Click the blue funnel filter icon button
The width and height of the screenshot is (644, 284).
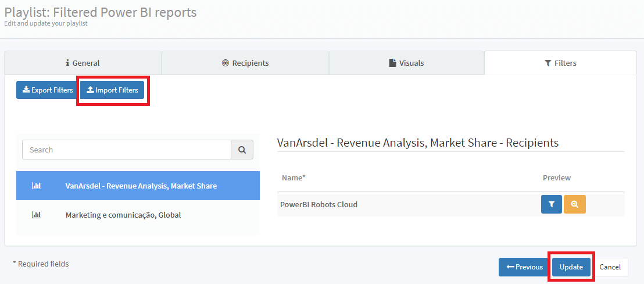[551, 204]
